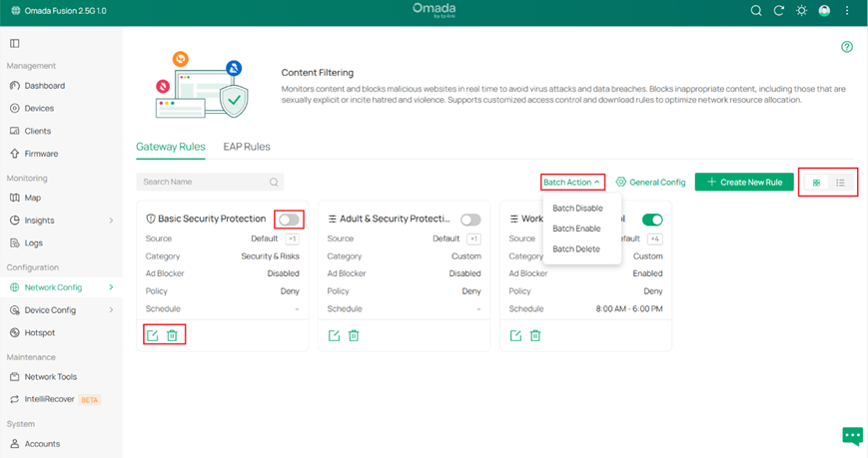The height and width of the screenshot is (458, 868).
Task: Switch to grid card view
Action: coord(816,183)
